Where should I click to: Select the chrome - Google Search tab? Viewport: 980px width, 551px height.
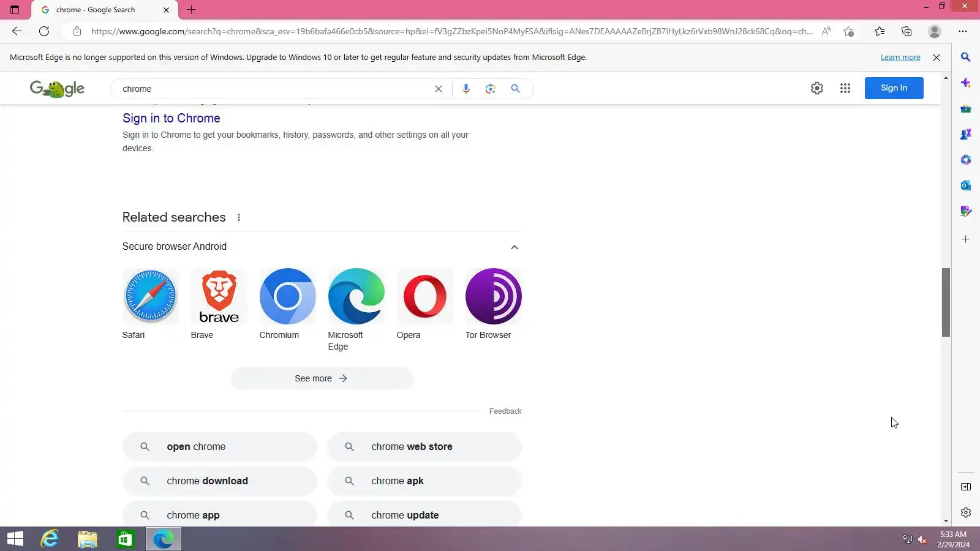(104, 10)
